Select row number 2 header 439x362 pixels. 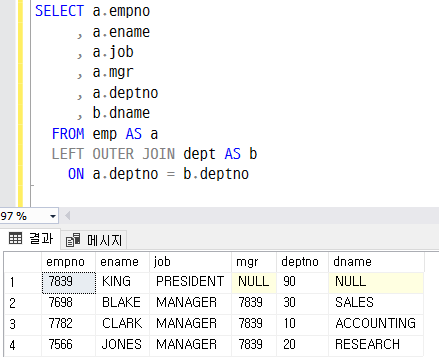[23, 304]
